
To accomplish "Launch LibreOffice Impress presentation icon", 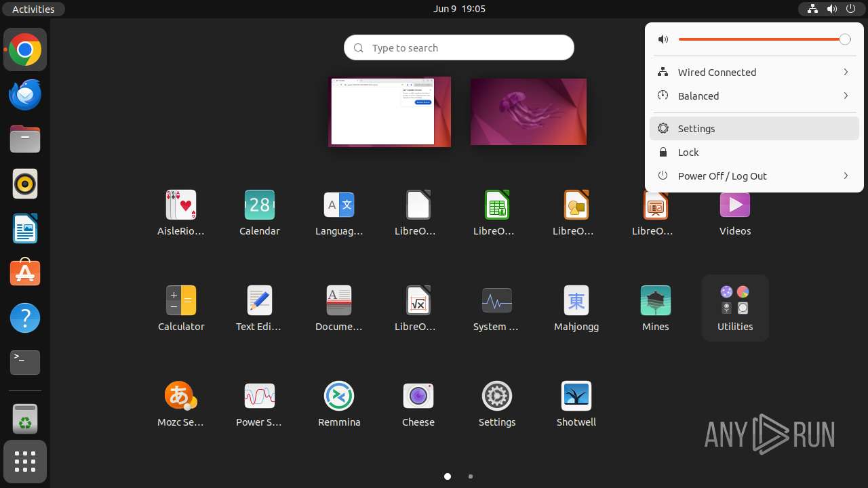I will 656,213.
